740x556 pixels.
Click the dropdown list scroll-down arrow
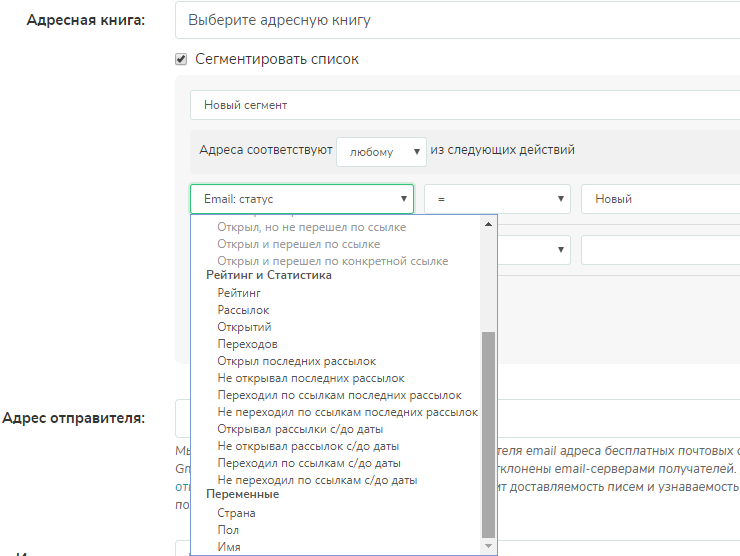488,546
